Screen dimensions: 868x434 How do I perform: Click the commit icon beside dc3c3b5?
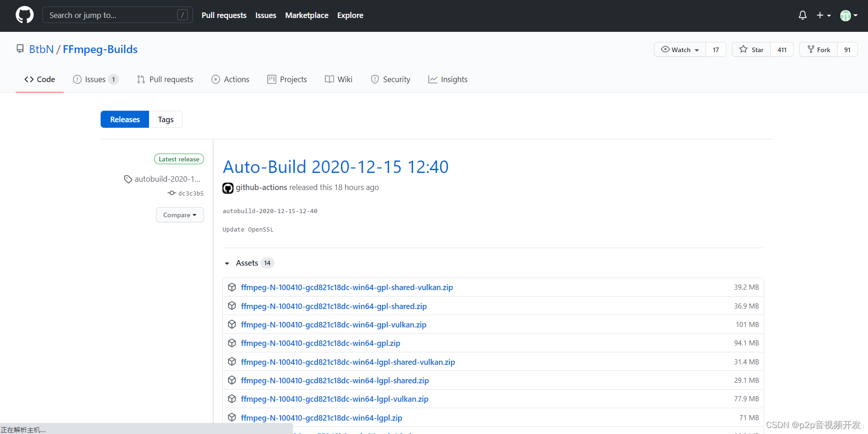pos(172,193)
